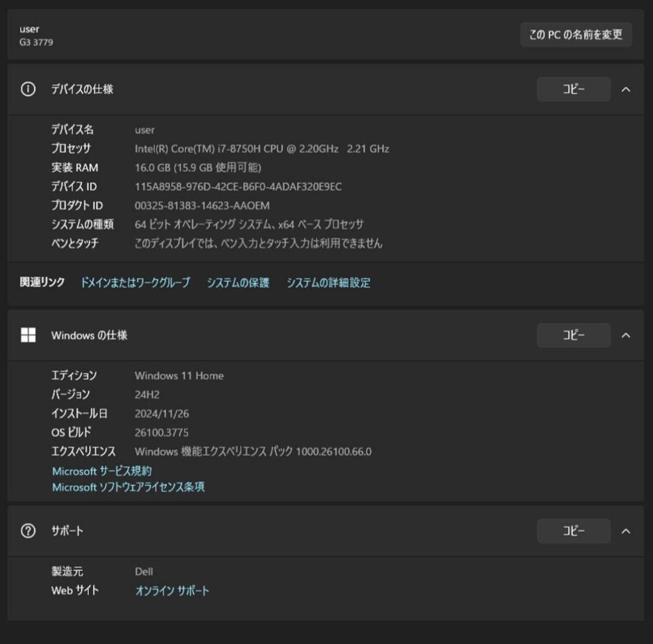Screen dimensions: 653x644
Task: Select the コピー button for デバイスの仕様
Action: [573, 89]
